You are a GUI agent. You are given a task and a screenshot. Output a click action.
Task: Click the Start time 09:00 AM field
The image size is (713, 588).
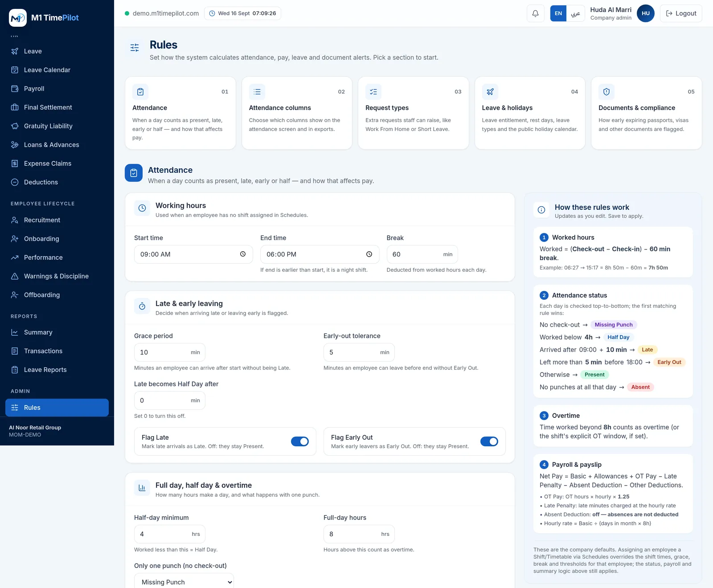pos(193,254)
